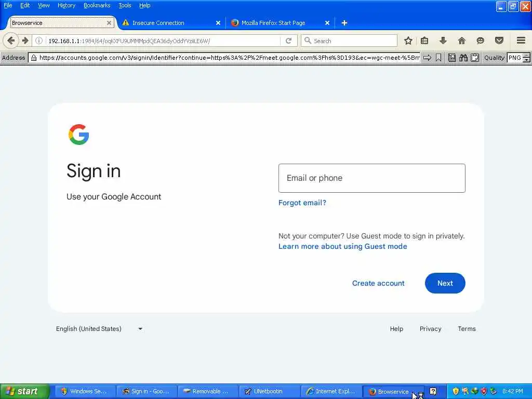Click the Firefox forward arrow
Viewport: 532px width, 399px height.
(25, 41)
